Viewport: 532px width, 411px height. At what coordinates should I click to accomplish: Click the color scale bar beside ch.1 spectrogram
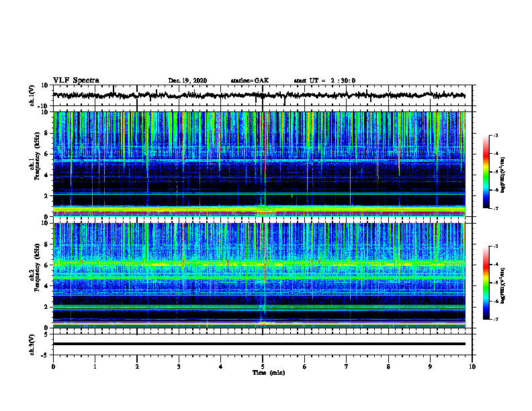tap(486, 172)
